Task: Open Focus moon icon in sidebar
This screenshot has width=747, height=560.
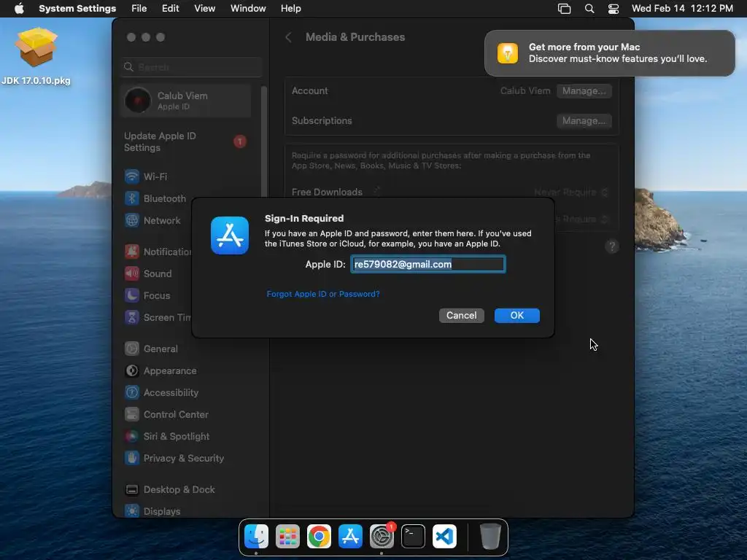Action: (x=132, y=296)
